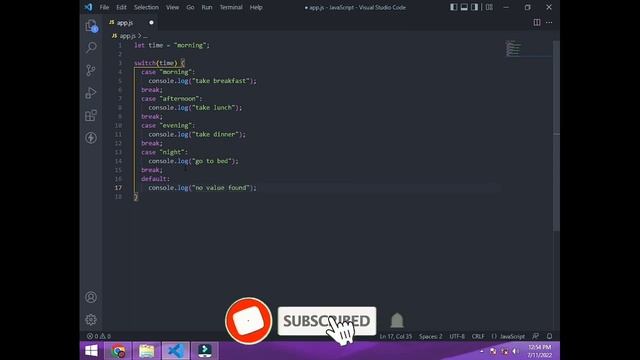Click line number 17 in the gutter
The image size is (640, 360).
[118, 188]
